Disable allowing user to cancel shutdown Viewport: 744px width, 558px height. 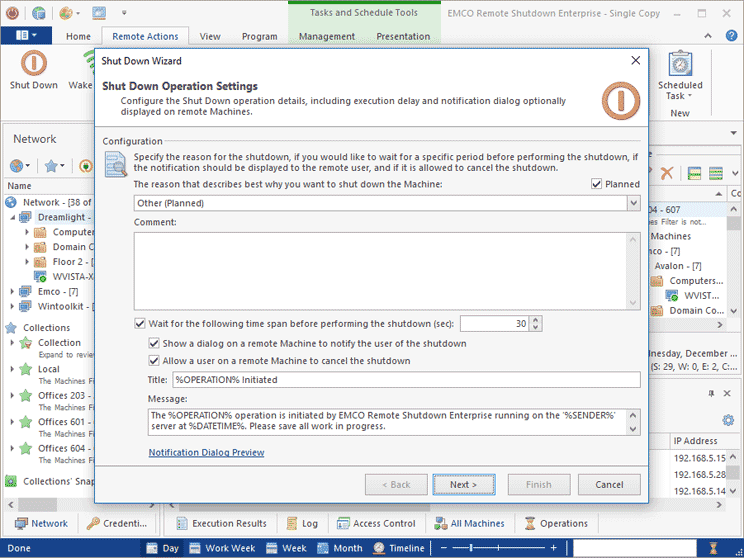(x=154, y=361)
